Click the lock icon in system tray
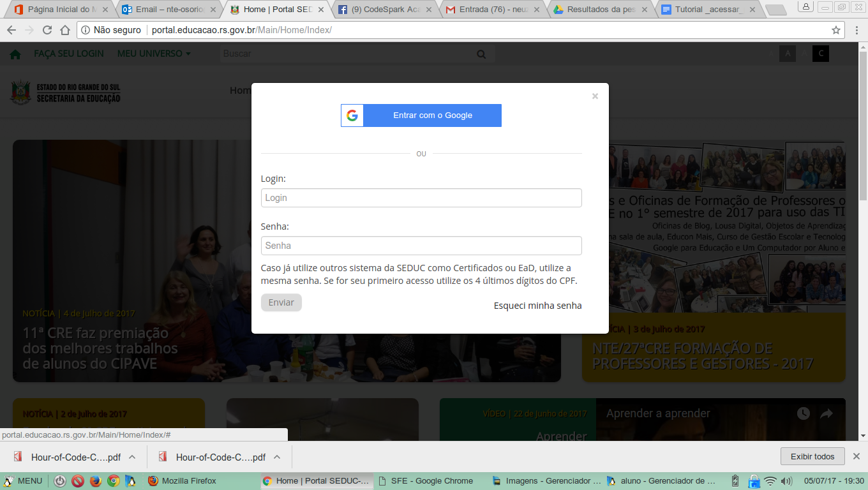868x490 pixels. 753,481
